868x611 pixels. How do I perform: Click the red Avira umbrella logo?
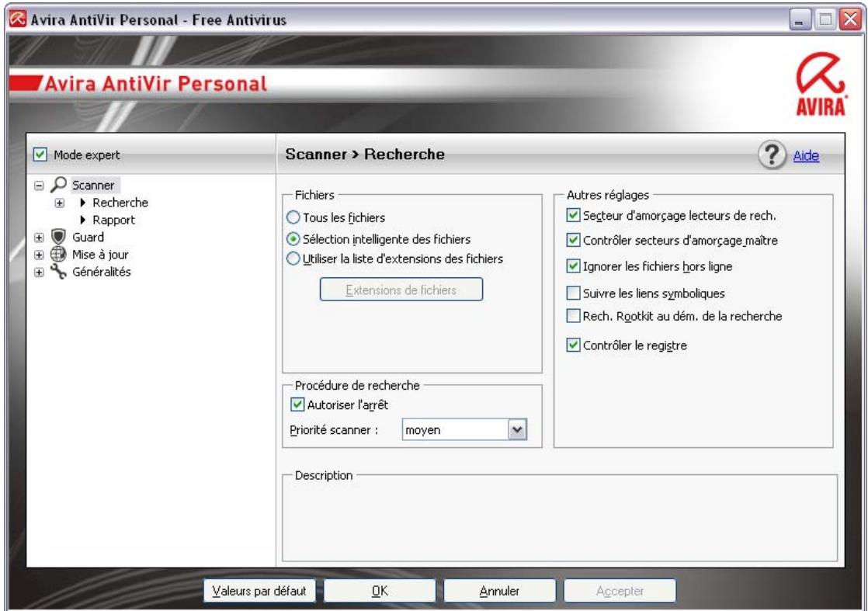821,84
